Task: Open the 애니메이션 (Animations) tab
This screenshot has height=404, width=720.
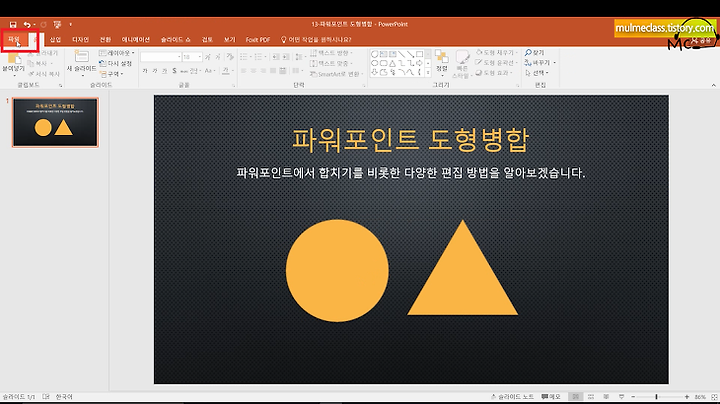Action: pyautogui.click(x=136, y=39)
